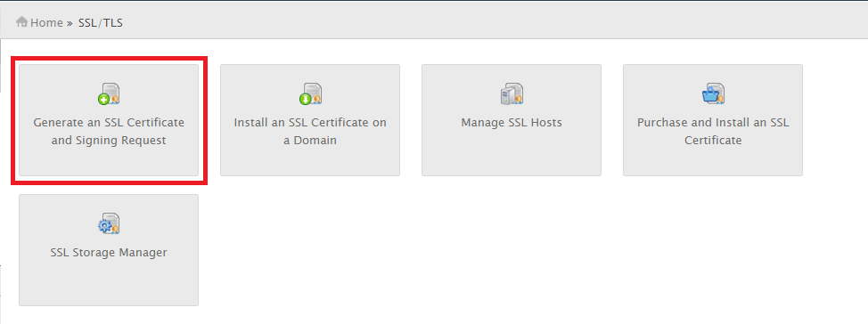The height and width of the screenshot is (324, 868).
Task: Open the SSL Storage Manager label
Action: 109,252
